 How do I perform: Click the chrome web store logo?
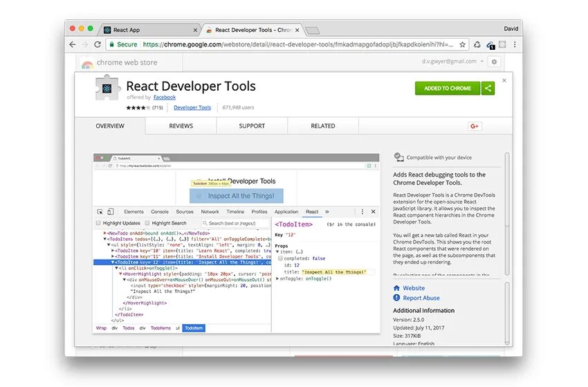[87, 64]
